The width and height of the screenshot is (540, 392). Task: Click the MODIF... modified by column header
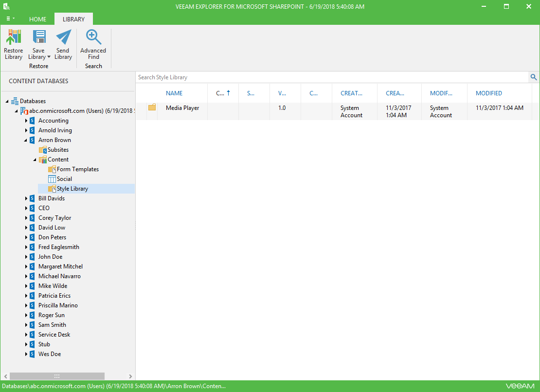[x=441, y=93]
